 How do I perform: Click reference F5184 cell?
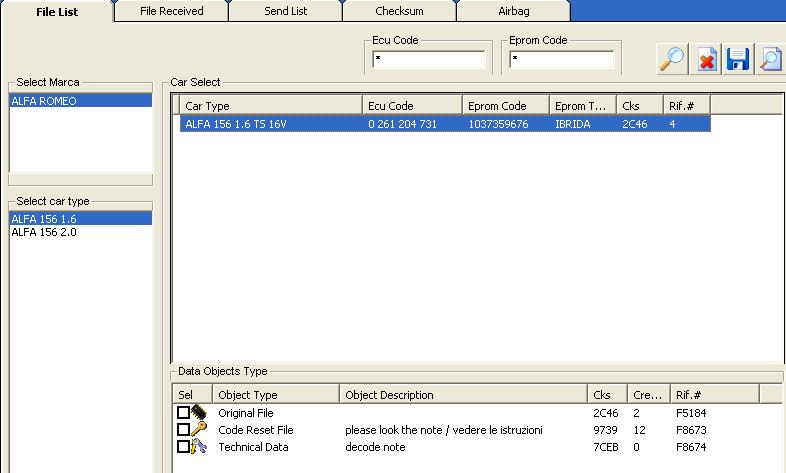coord(691,413)
